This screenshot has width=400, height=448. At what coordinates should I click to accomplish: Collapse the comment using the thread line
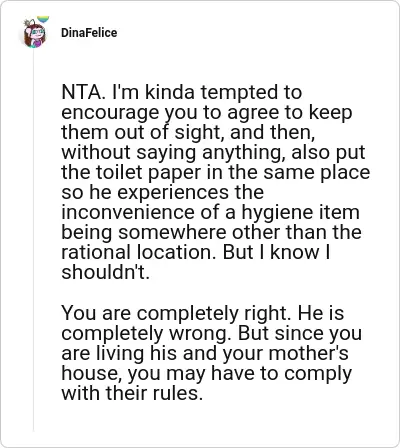33,240
